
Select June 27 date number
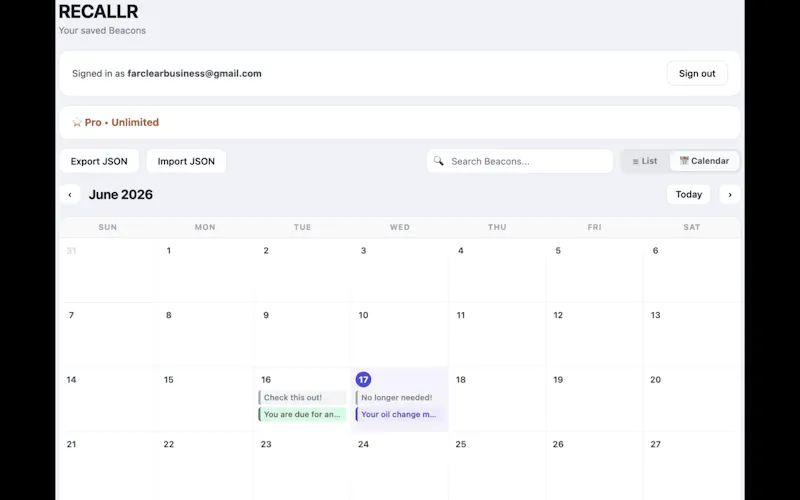tap(656, 444)
